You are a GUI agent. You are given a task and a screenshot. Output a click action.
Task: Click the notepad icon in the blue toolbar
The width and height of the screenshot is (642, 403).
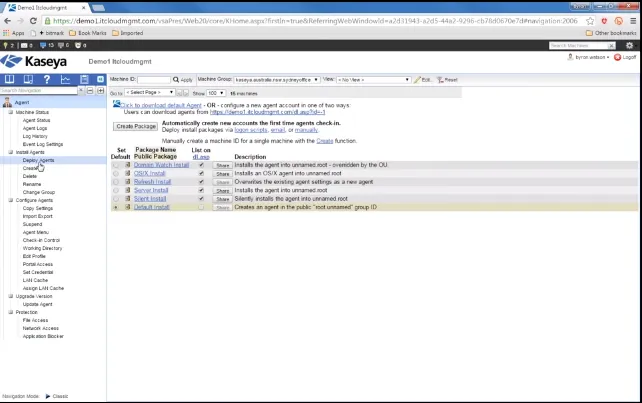(x=84, y=79)
